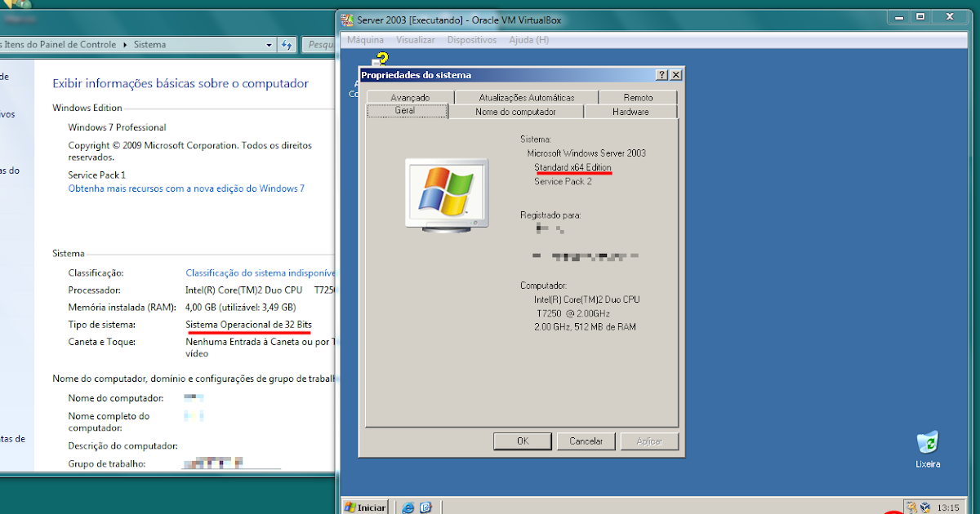Image resolution: width=980 pixels, height=514 pixels.
Task: Click the show desktop quick launch icon
Action: (x=425, y=507)
